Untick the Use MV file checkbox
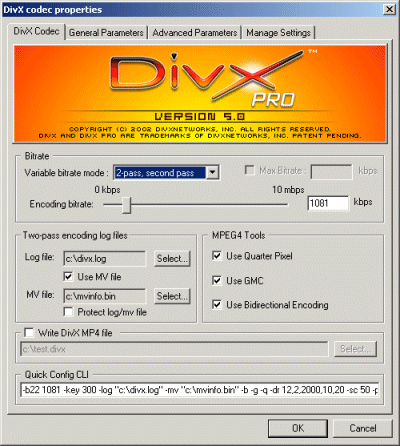This screenshot has height=446, width=400. [x=68, y=276]
